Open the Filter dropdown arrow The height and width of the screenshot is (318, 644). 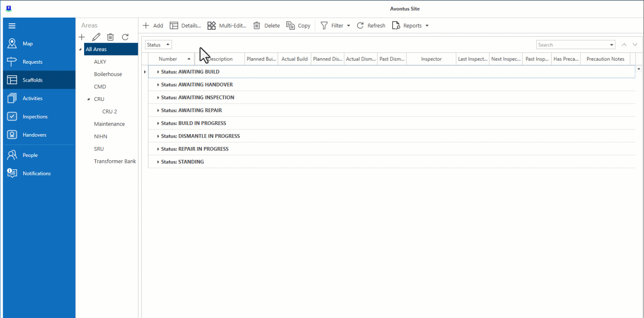coord(349,26)
